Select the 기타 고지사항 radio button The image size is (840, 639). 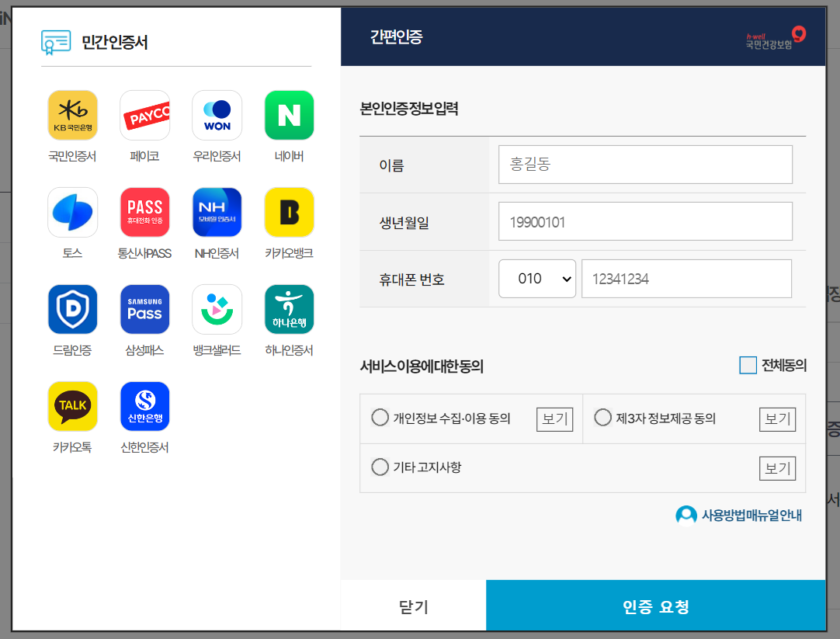click(x=380, y=466)
